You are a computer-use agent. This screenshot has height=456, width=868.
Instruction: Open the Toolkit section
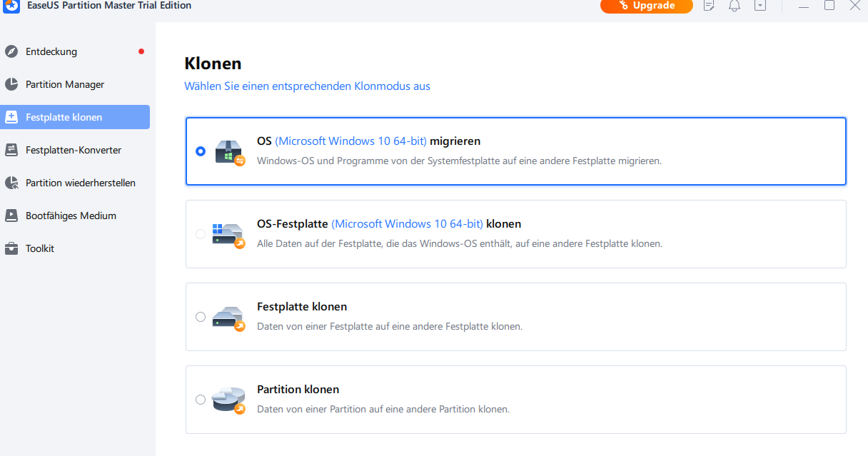click(x=75, y=248)
